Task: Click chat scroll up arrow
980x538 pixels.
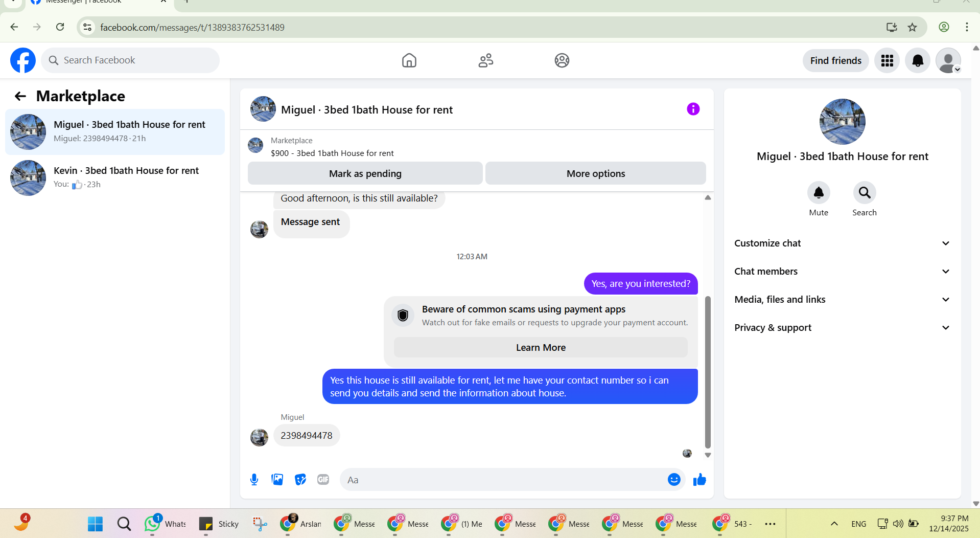Action: point(708,197)
